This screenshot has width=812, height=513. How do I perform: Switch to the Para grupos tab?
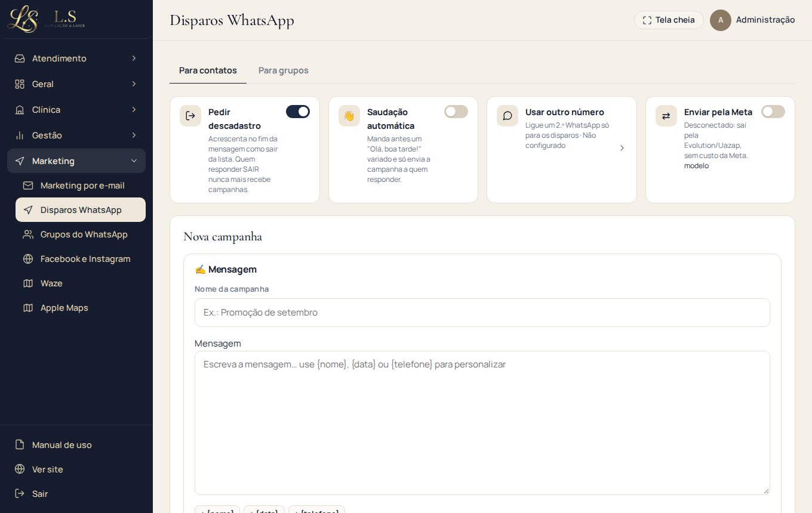284,70
